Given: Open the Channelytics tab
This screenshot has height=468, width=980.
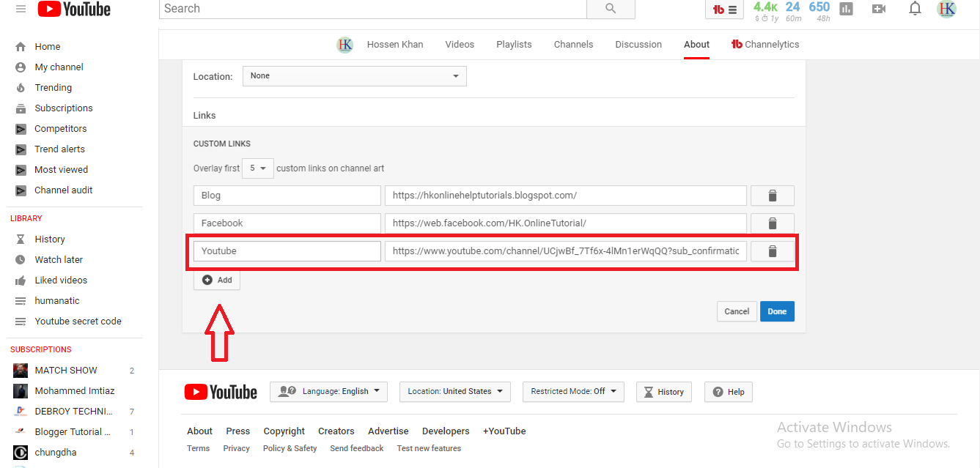Looking at the screenshot, I should click(x=765, y=44).
